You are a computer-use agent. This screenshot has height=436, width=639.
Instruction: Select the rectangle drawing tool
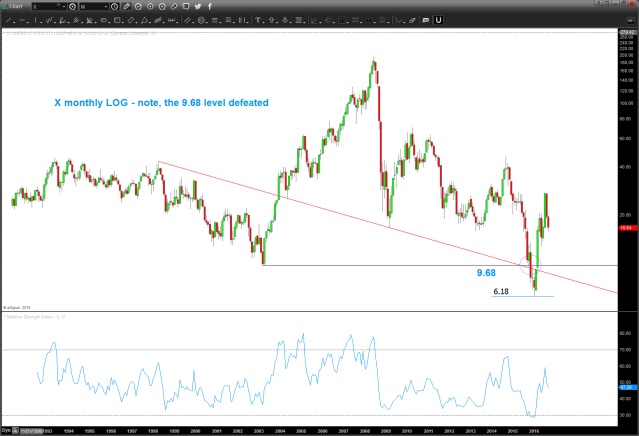click(117, 21)
